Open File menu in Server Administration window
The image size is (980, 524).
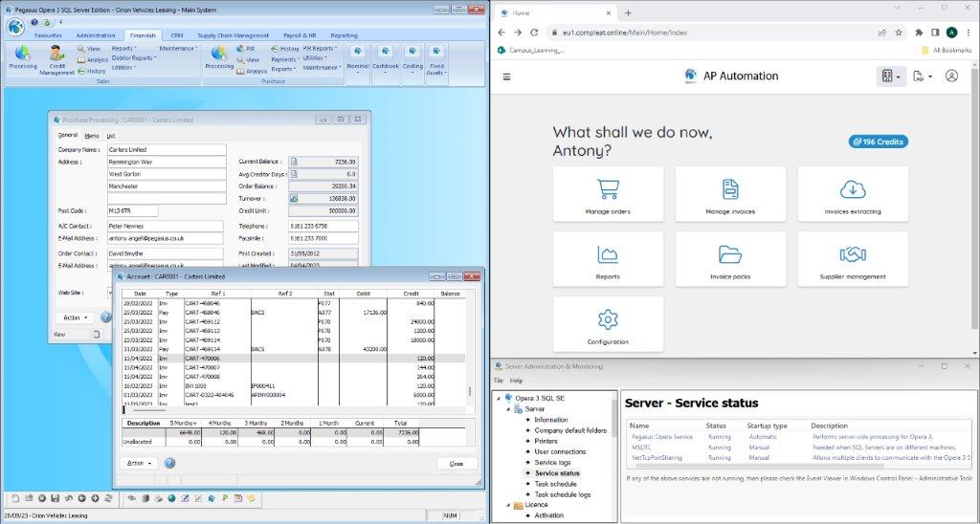(499, 381)
